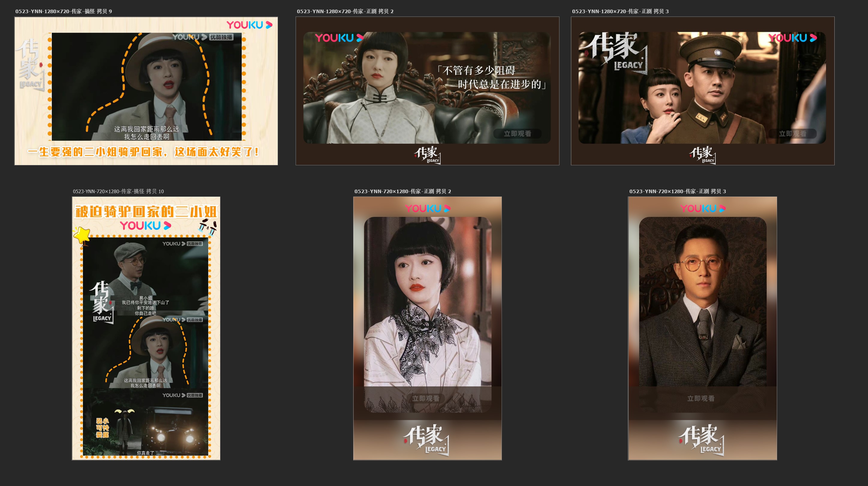Click YOUKU logo atop woman portrait artboard
The width and height of the screenshot is (868, 486).
428,208
